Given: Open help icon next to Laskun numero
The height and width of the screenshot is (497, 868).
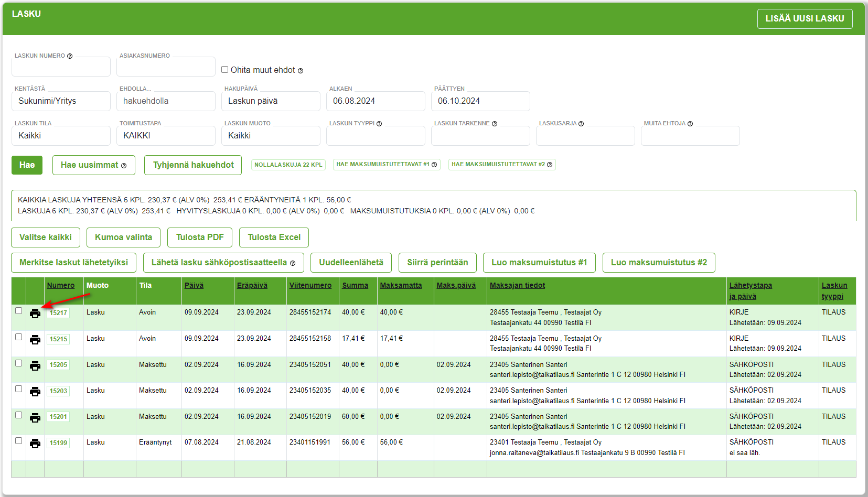Looking at the screenshot, I should [70, 56].
